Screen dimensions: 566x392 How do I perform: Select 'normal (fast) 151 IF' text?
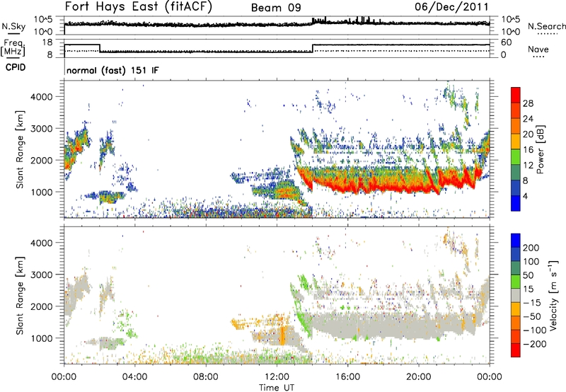point(112,70)
